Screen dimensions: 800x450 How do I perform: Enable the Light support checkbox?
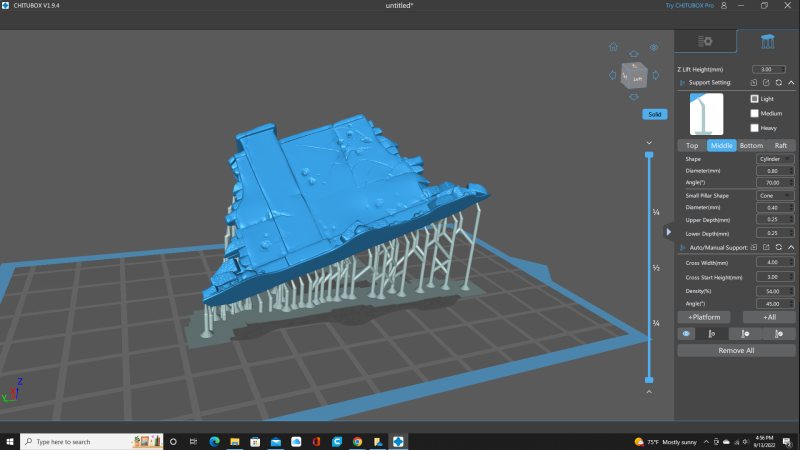pyautogui.click(x=754, y=98)
